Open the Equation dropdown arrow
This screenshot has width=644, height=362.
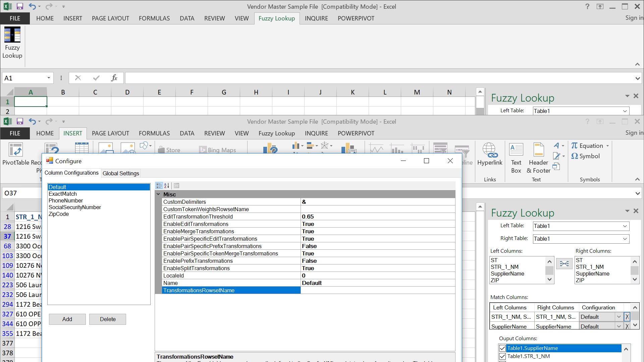click(607, 146)
